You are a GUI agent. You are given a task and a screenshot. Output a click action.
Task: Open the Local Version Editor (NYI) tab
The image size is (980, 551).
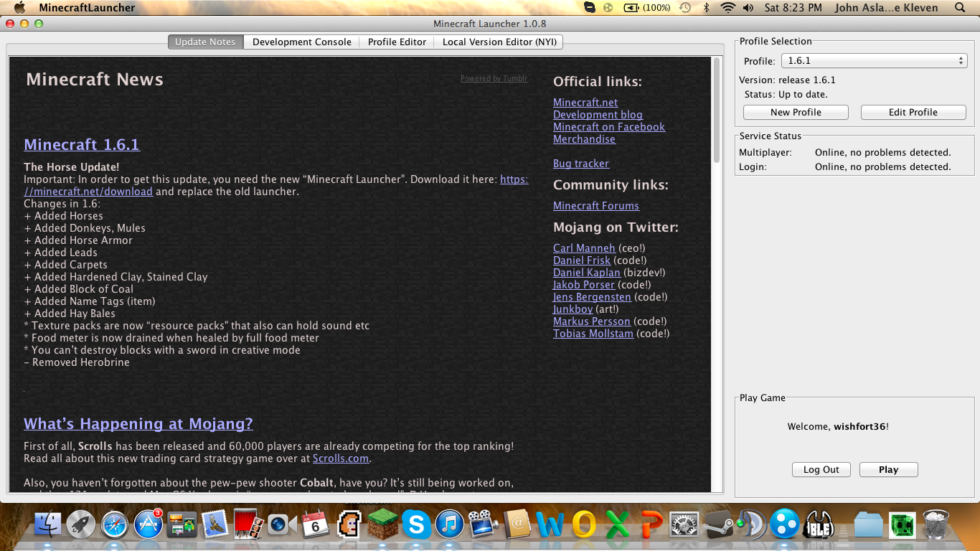coord(499,42)
